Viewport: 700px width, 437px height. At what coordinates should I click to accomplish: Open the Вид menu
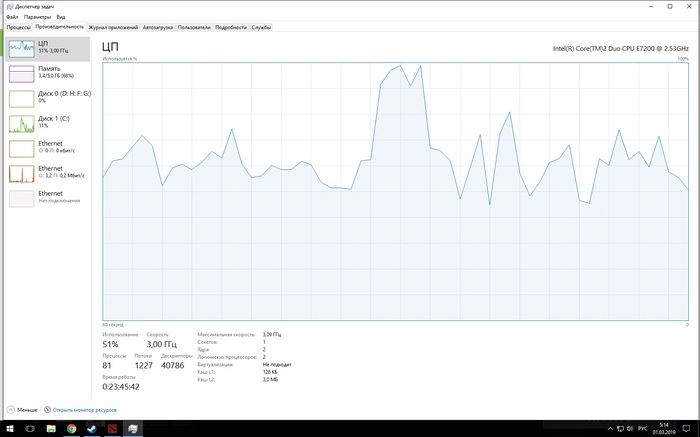(x=61, y=17)
